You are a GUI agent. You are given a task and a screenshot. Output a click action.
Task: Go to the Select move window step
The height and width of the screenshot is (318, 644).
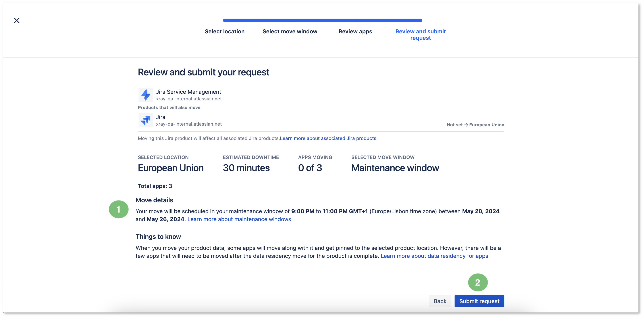click(290, 31)
